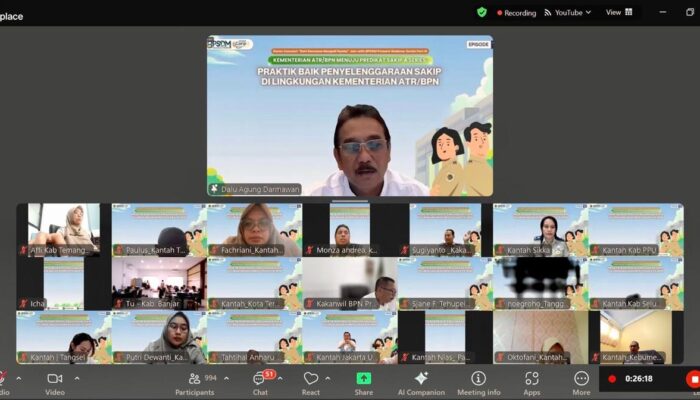Select the Oktofani_Kantah participant tile
This screenshot has height=400, width=700.
click(541, 337)
